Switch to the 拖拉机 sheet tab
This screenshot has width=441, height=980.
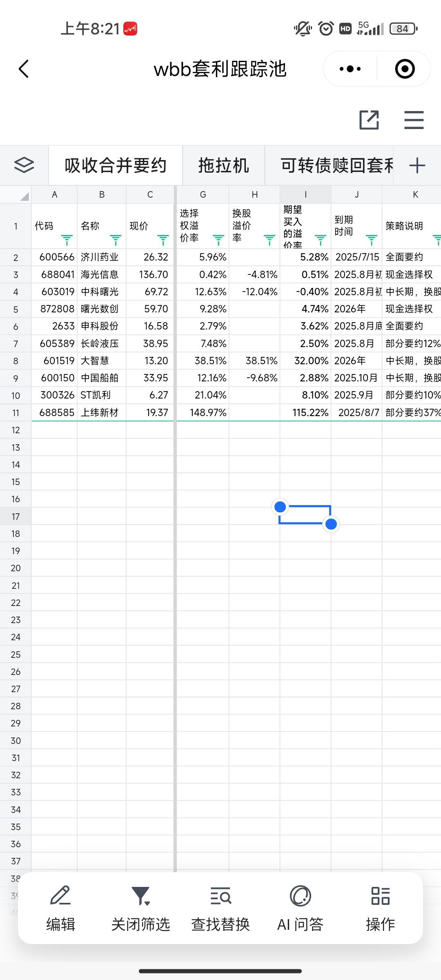[223, 165]
